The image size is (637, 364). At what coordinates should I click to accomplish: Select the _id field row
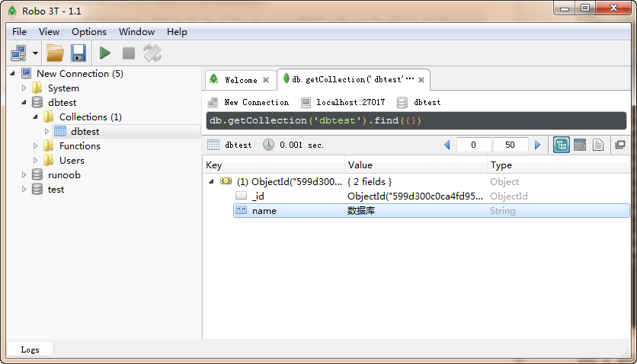[431, 196]
